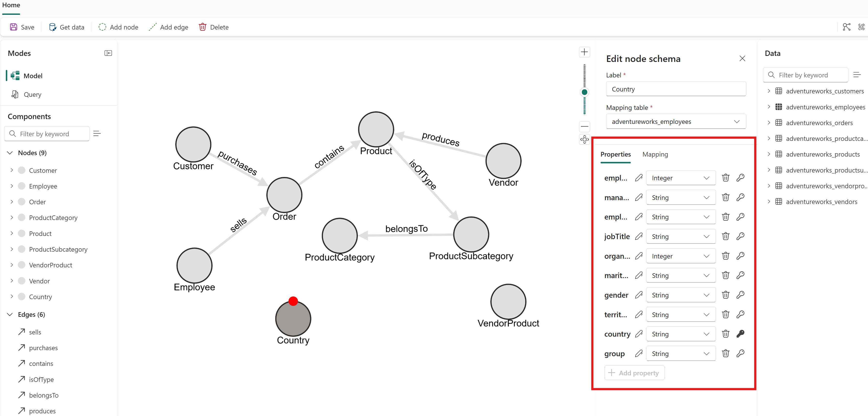
Task: Collapse the Modes panel with its icon
Action: pyautogui.click(x=108, y=53)
